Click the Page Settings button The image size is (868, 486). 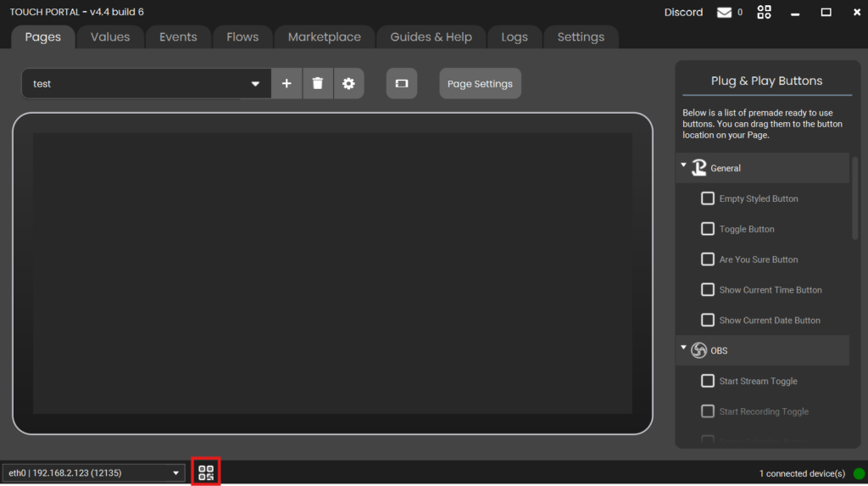(x=480, y=84)
